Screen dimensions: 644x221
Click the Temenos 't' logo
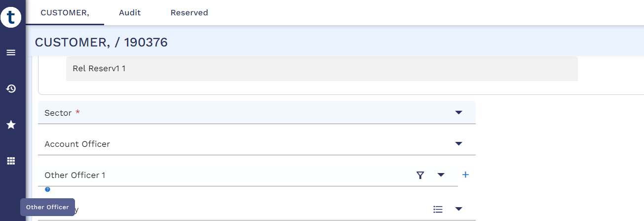11,18
